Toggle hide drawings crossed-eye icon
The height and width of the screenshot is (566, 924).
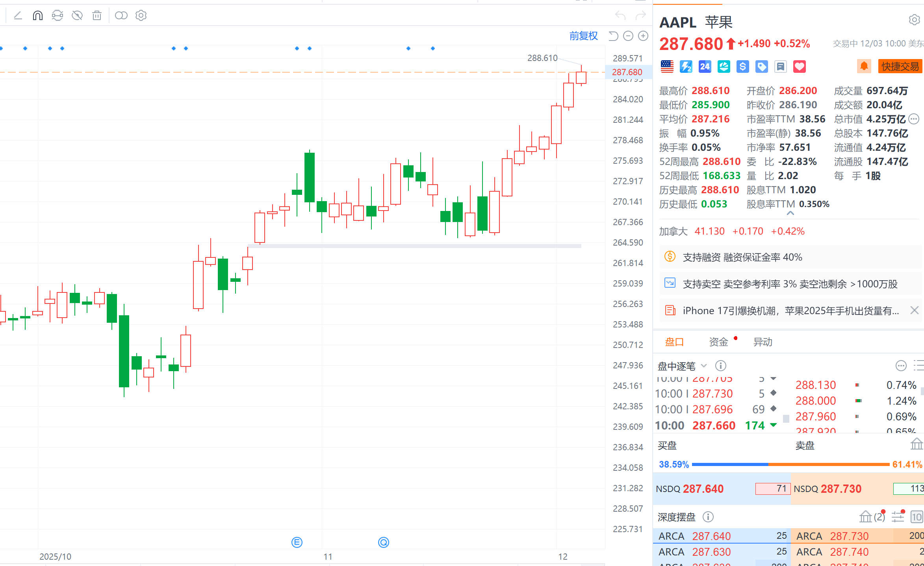77,16
